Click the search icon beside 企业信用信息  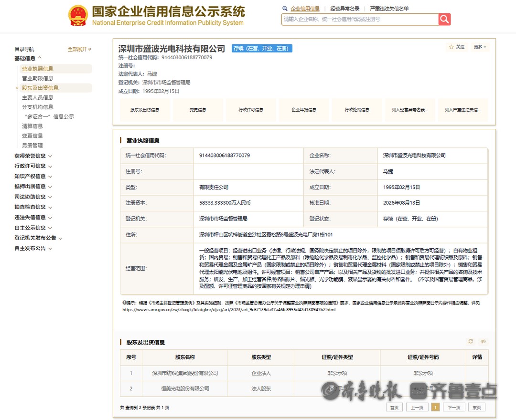285,9
